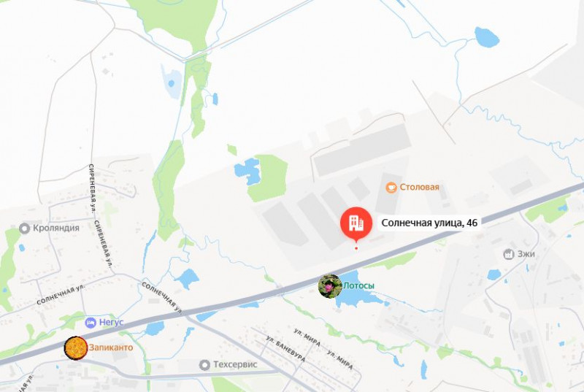Select the Негус hotel label
Viewport: 584px width, 392px height.
111,322
